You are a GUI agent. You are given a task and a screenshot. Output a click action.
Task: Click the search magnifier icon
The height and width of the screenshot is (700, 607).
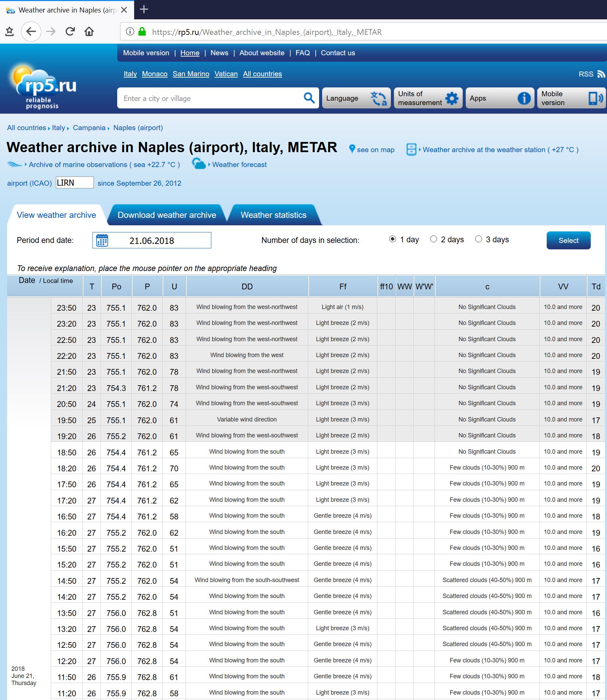point(309,98)
